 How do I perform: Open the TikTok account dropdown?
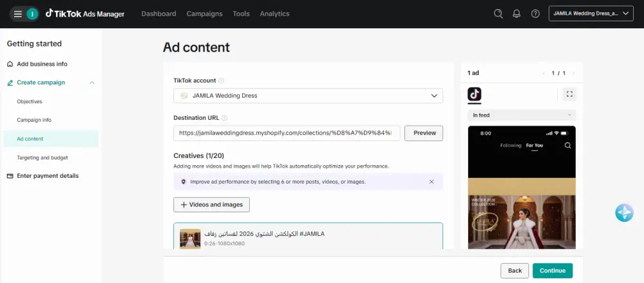point(308,96)
